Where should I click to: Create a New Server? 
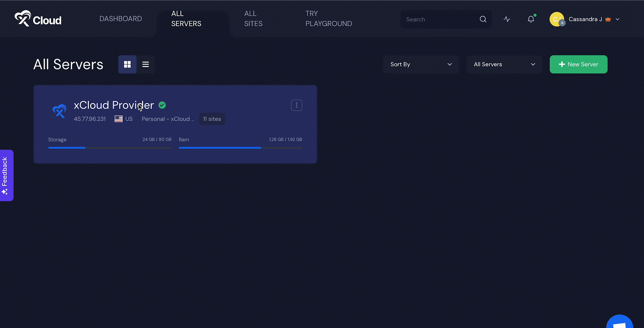coord(578,64)
